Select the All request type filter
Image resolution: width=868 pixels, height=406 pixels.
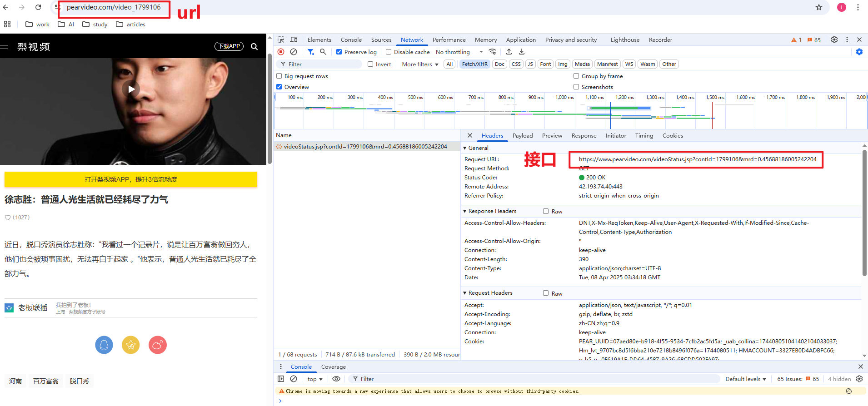pos(449,64)
